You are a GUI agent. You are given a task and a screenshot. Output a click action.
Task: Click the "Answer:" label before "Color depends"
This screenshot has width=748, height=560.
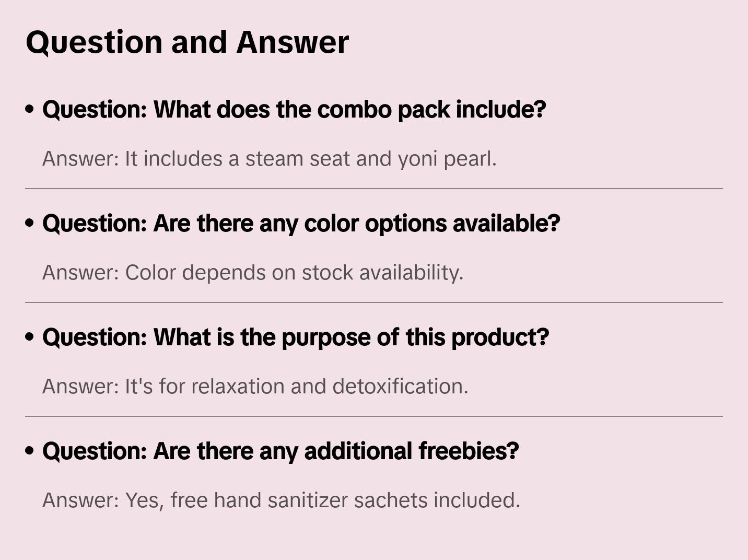click(x=81, y=273)
